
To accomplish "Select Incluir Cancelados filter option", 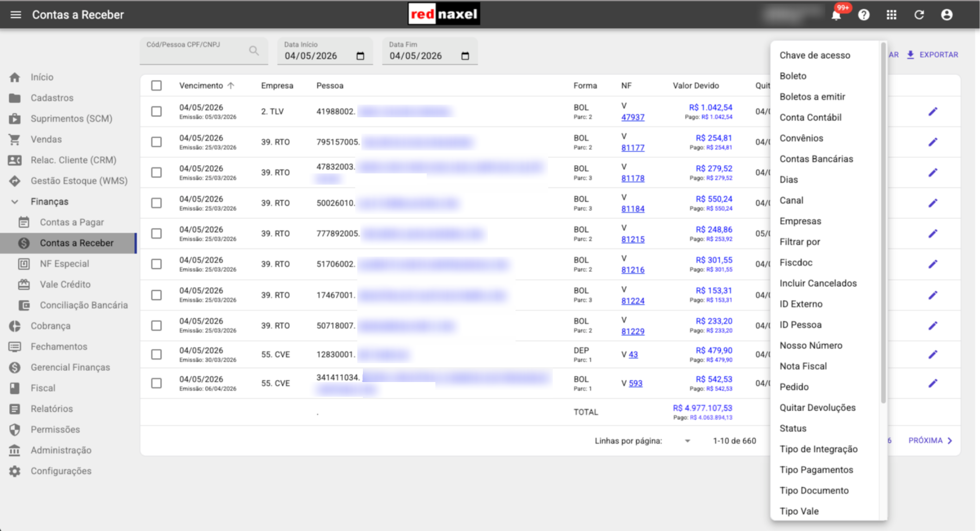I will tap(818, 284).
